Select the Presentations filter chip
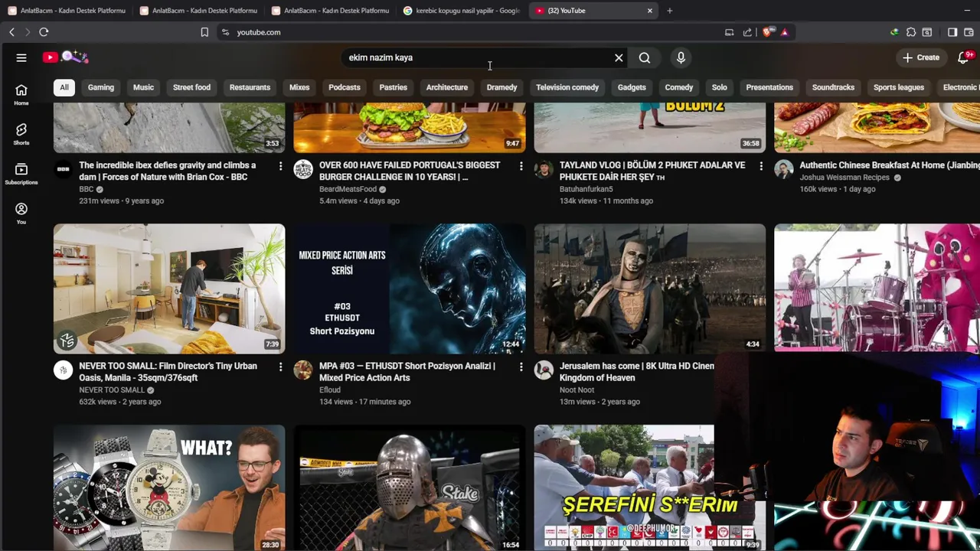Viewport: 980px width, 551px height. click(769, 87)
